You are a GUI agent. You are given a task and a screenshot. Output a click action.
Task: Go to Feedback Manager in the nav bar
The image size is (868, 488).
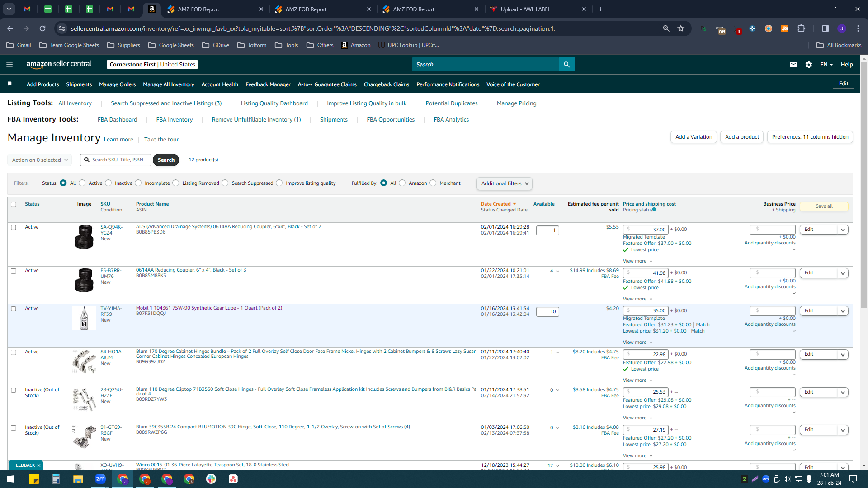[x=268, y=84]
